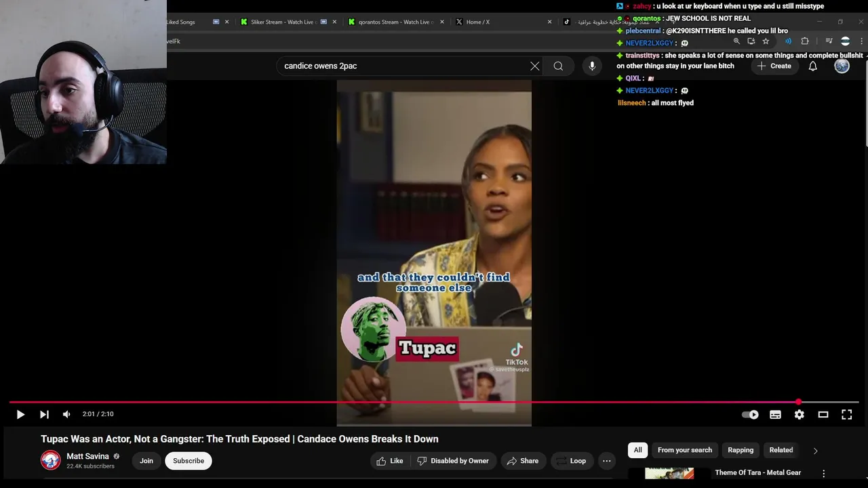Switch to theater mode
This screenshot has width=868, height=488.
[x=823, y=415]
